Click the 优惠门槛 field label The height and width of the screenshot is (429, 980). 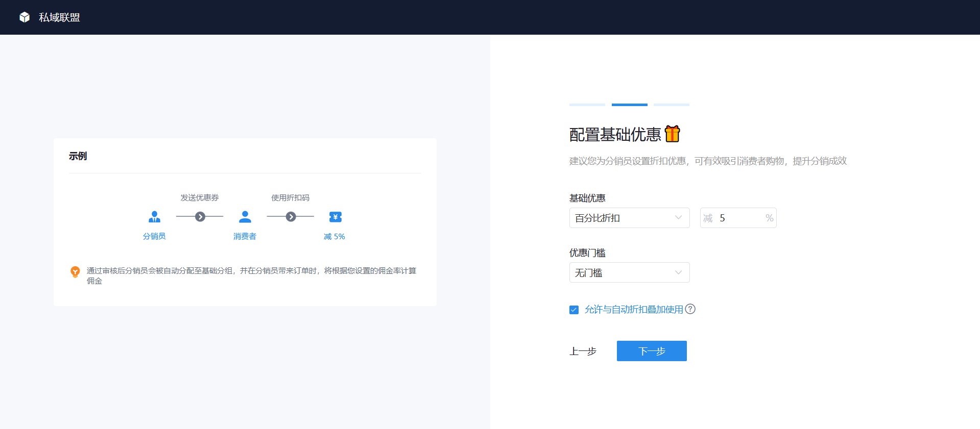pyautogui.click(x=587, y=253)
